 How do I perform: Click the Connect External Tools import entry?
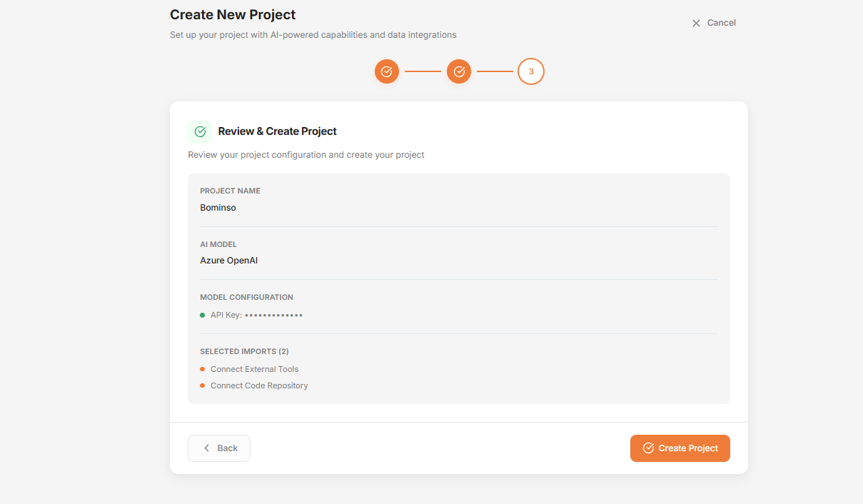pyautogui.click(x=254, y=369)
